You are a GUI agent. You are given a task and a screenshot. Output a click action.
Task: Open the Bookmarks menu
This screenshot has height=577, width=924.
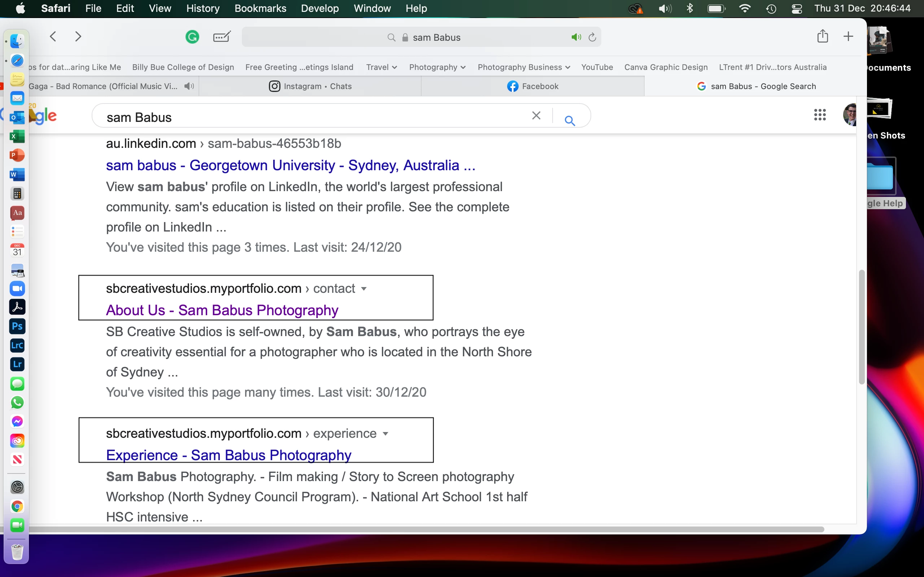[260, 8]
